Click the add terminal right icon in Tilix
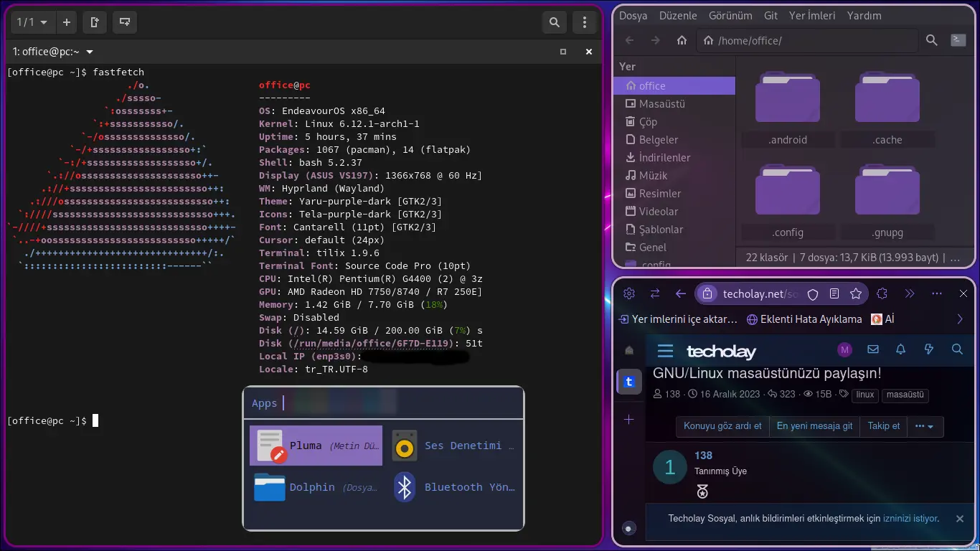980x551 pixels. (94, 22)
